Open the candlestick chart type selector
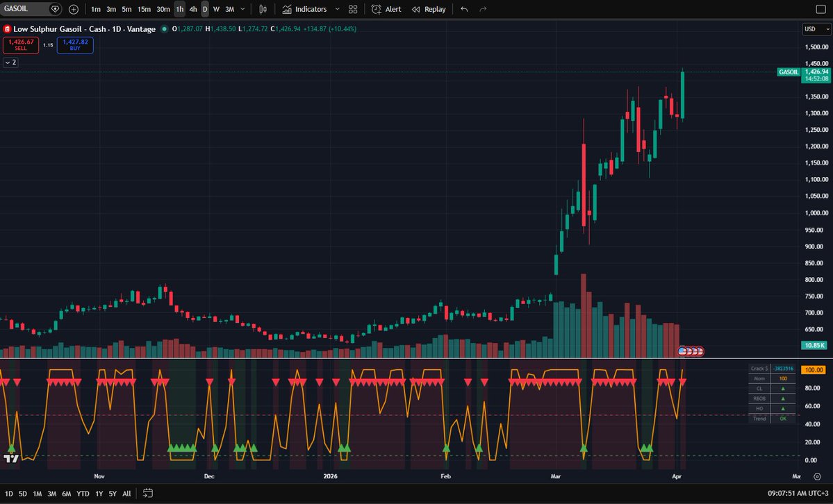 [x=263, y=9]
